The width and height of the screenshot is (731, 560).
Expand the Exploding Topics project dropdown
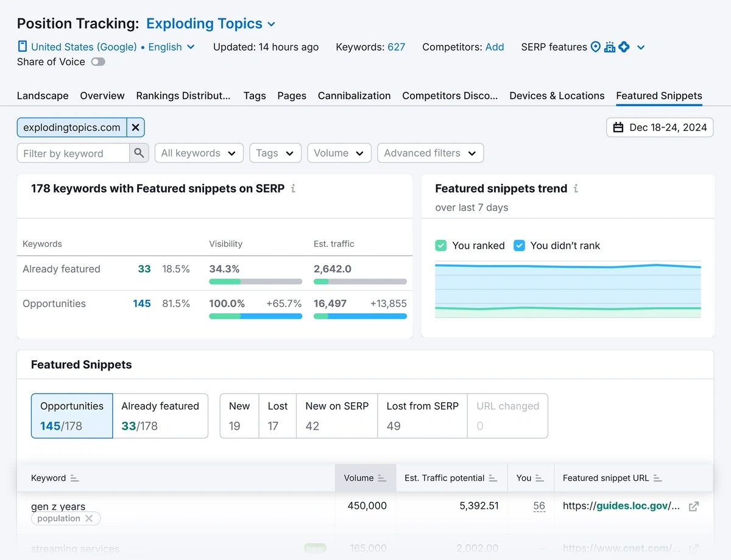211,24
